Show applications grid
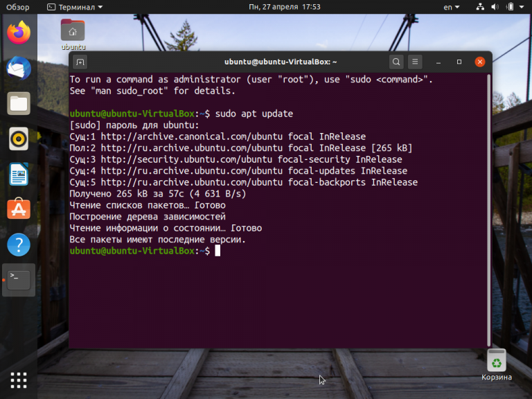Viewport: 532px width, 399px height. click(x=19, y=380)
